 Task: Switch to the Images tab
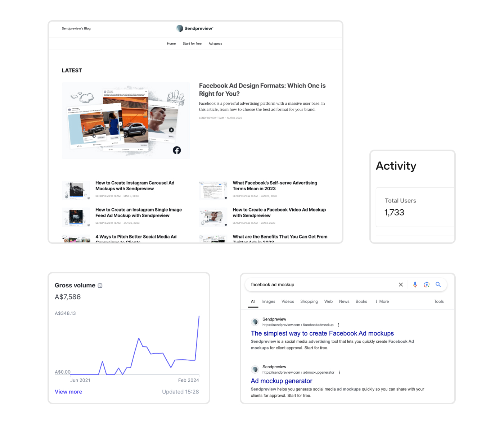(268, 301)
